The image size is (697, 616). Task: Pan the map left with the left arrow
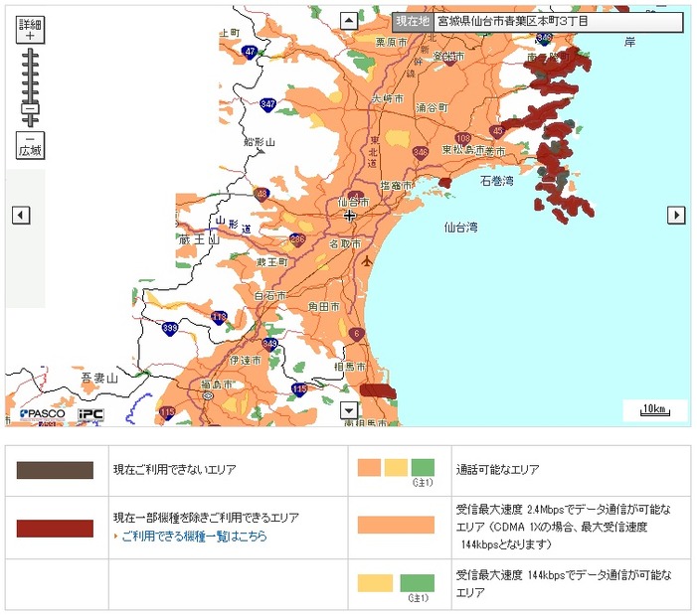pos(21,215)
